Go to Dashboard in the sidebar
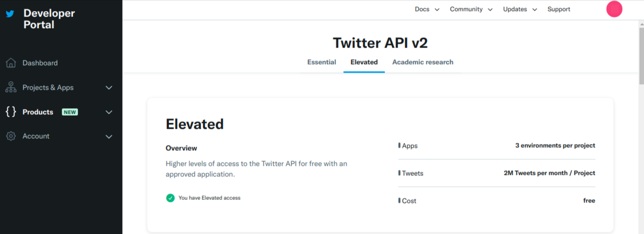Screen dimensions: 644x234 tap(40, 63)
